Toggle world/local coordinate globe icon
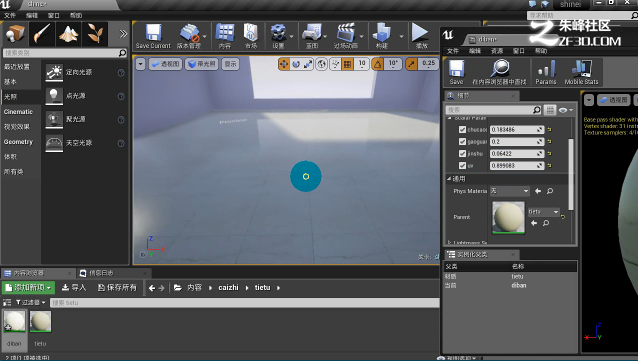Viewport: 638px width, 361px height. tap(321, 64)
